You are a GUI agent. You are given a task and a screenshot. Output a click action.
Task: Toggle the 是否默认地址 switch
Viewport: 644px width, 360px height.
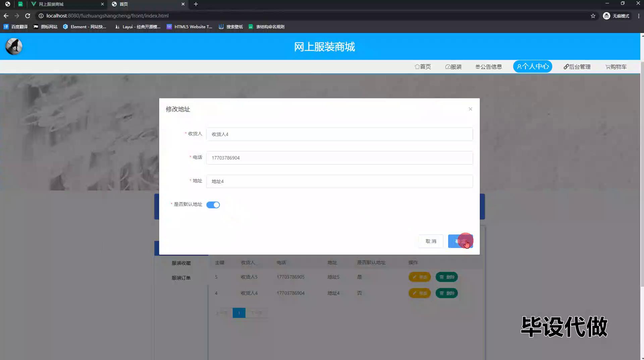point(213,205)
